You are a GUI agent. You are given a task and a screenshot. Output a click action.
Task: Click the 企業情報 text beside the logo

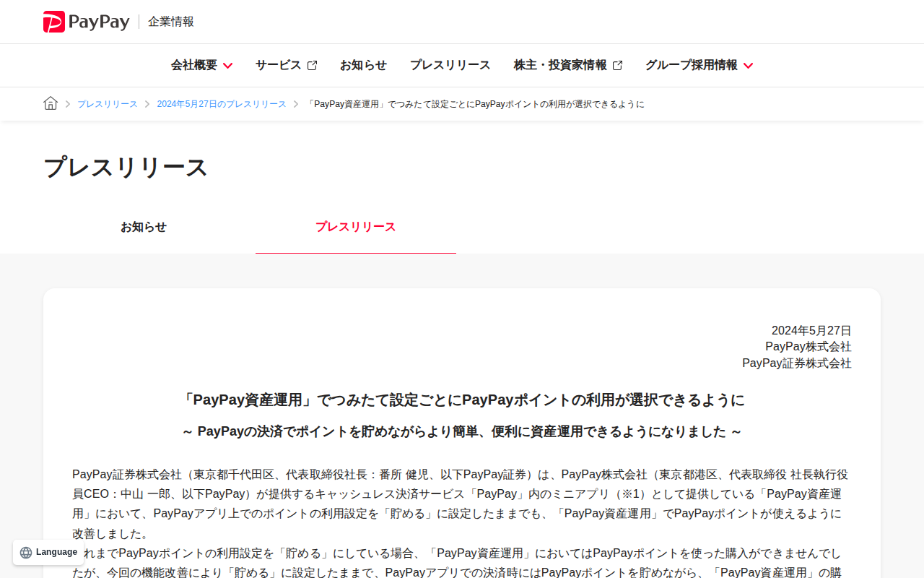pyautogui.click(x=171, y=22)
